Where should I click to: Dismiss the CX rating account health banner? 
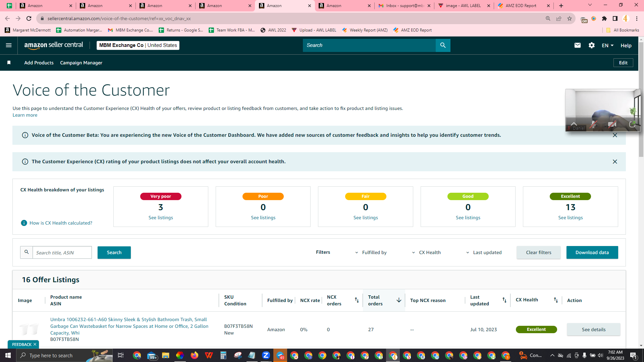coord(615,162)
